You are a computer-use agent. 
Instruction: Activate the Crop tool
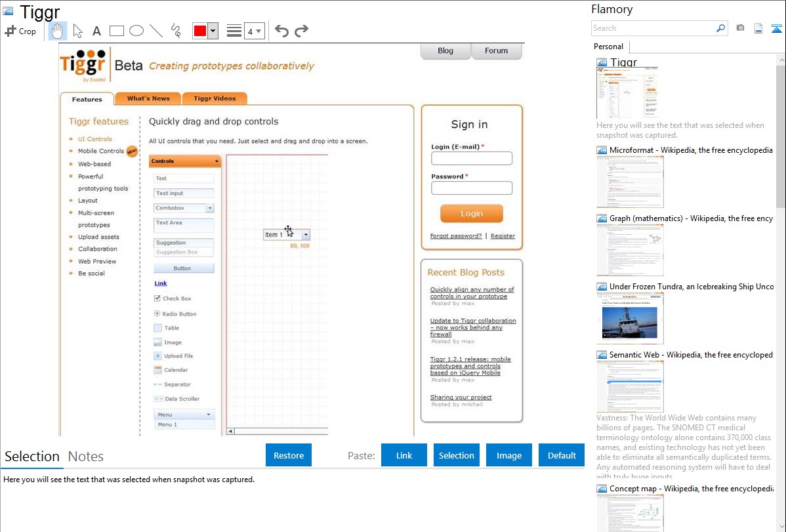coord(20,31)
